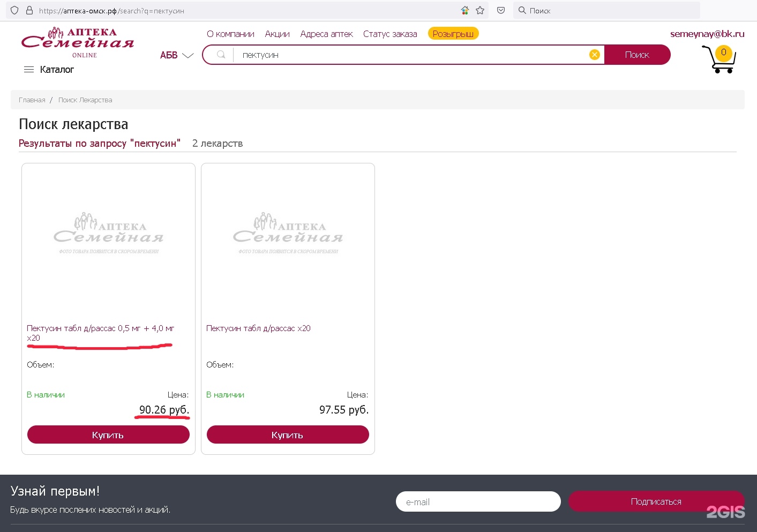The image size is (757, 532).
Task: Click the Pocket save icon
Action: click(x=501, y=10)
